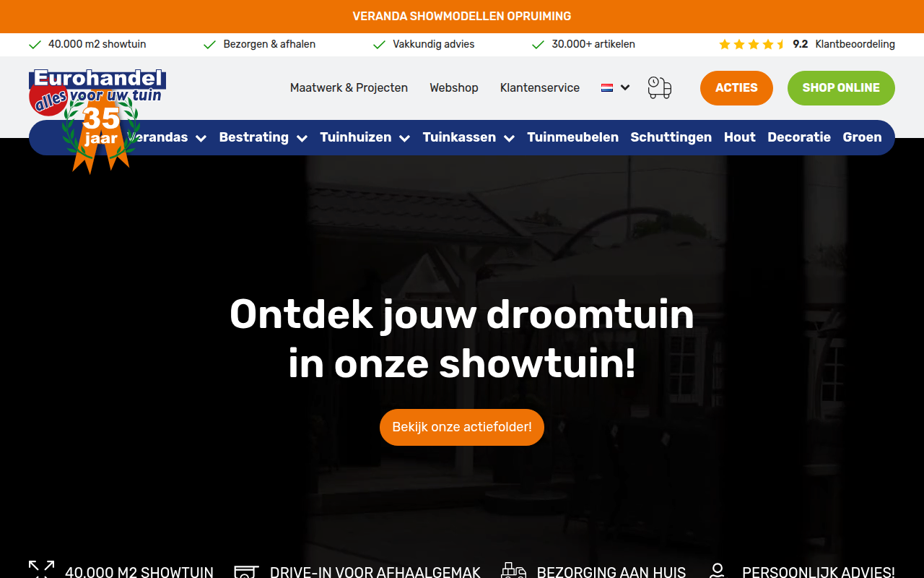This screenshot has width=924, height=578.
Task: Click checkmark beside Bezorgen & afhalen
Action: click(209, 45)
